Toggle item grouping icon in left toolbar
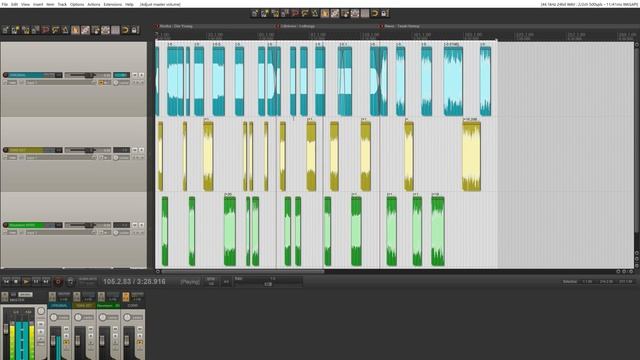Viewport: 640px width, 360px height. [85, 30]
